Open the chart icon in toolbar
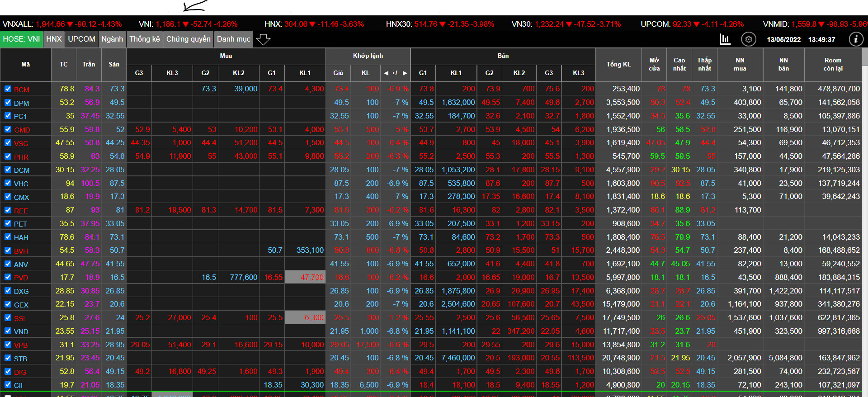The height and width of the screenshot is (397, 868). pyautogui.click(x=725, y=39)
